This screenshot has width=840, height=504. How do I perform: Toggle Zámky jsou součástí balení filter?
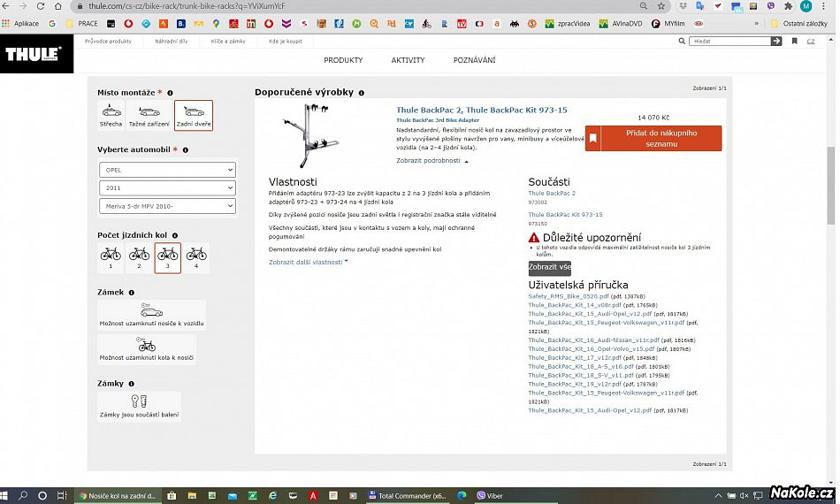(x=139, y=406)
